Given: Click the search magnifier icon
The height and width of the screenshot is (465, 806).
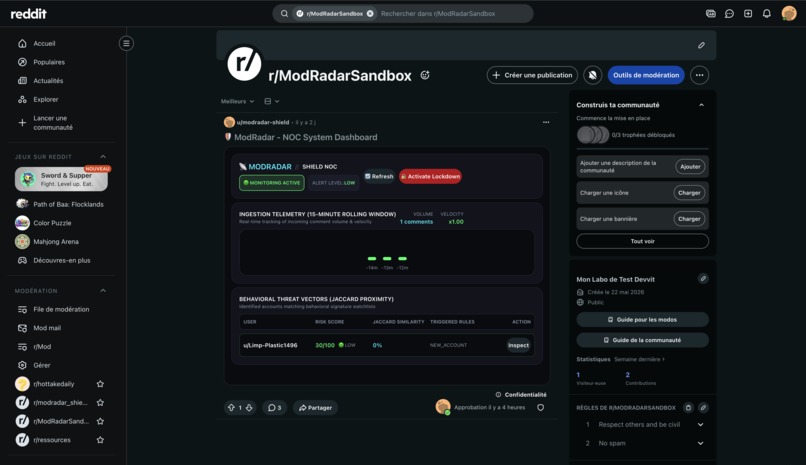Looking at the screenshot, I should [x=284, y=14].
